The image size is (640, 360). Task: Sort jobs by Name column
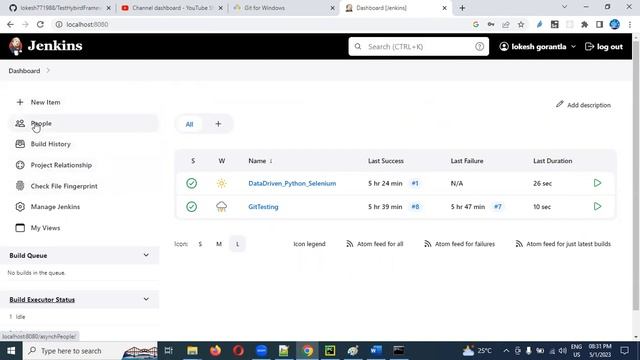pyautogui.click(x=260, y=161)
